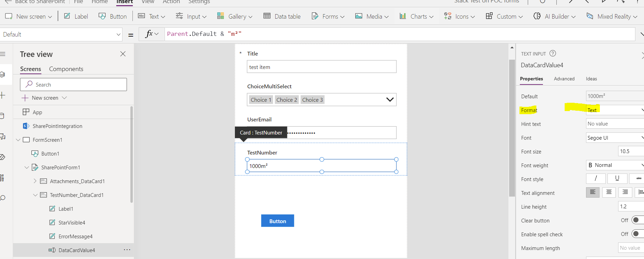
Task: Open the AI Builder dropdown
Action: 554,16
